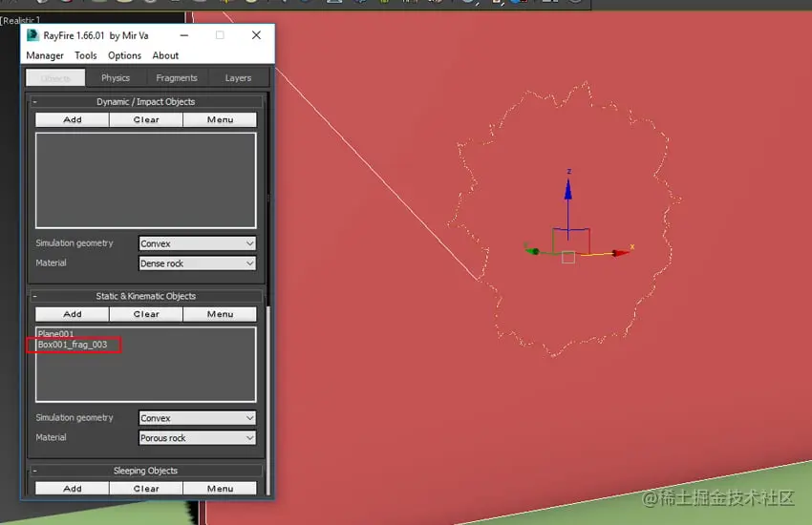Click the blue Z axis arrow of gizmo

(x=568, y=189)
